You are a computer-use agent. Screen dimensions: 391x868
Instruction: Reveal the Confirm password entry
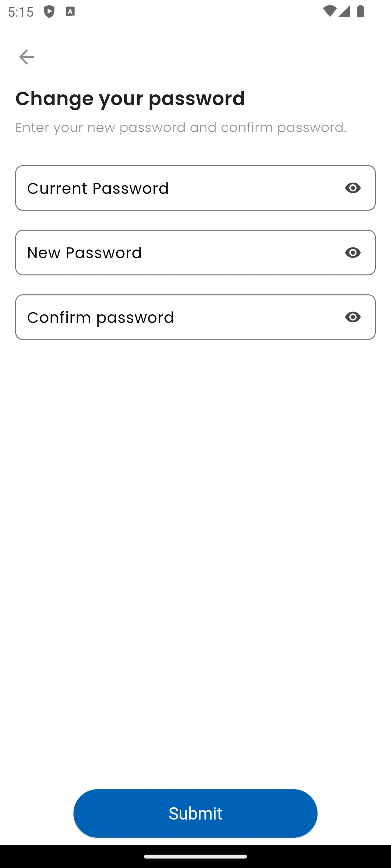point(353,317)
